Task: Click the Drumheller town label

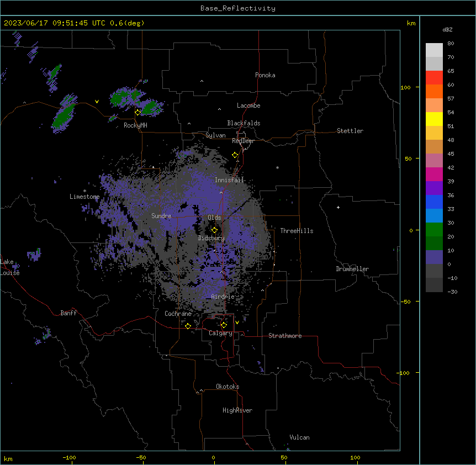Action: click(352, 269)
